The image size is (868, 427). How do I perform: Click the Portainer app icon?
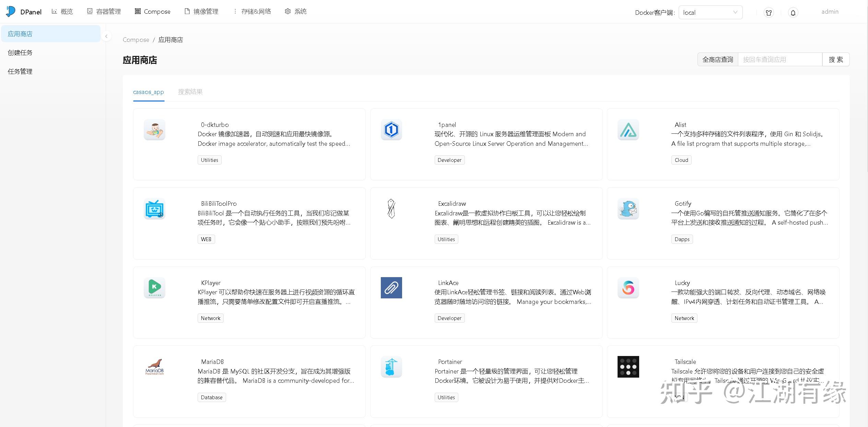(x=391, y=367)
